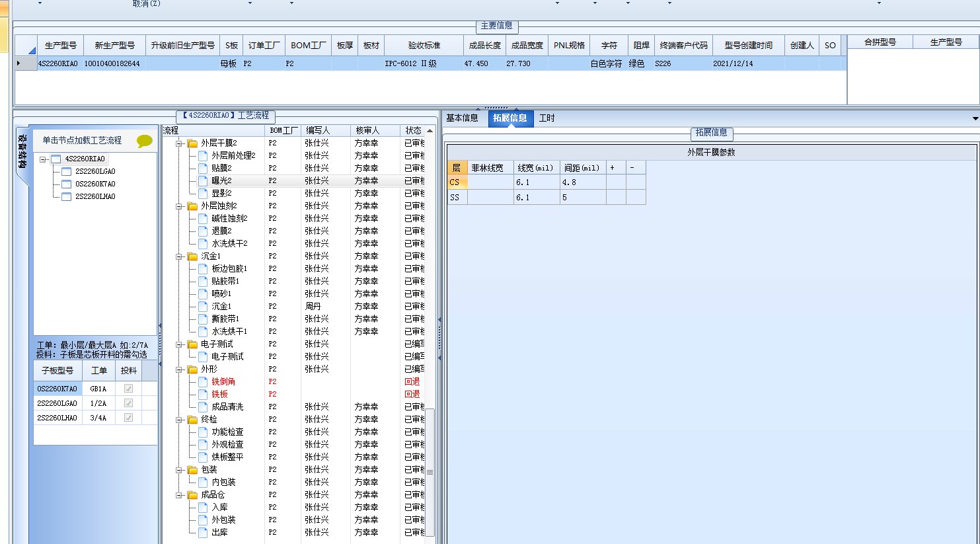Open the dropdown arrow right of the 工时 tab strip
Image resolution: width=980 pixels, height=544 pixels.
[x=975, y=119]
